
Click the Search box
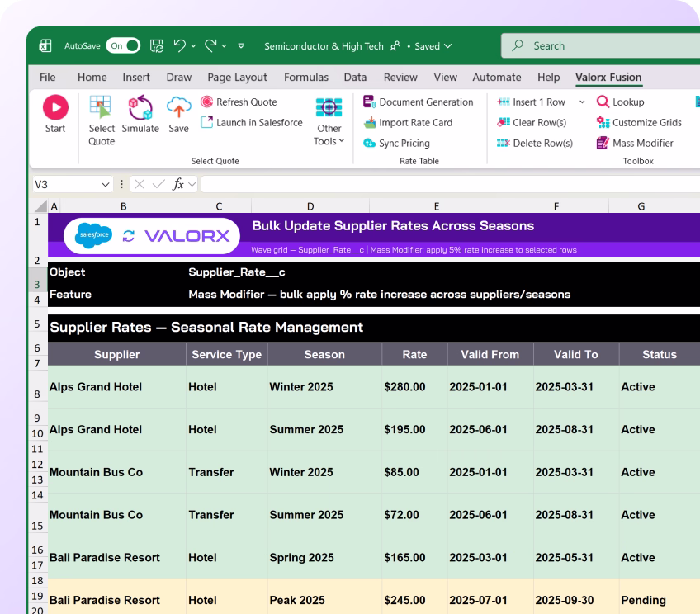tap(600, 45)
